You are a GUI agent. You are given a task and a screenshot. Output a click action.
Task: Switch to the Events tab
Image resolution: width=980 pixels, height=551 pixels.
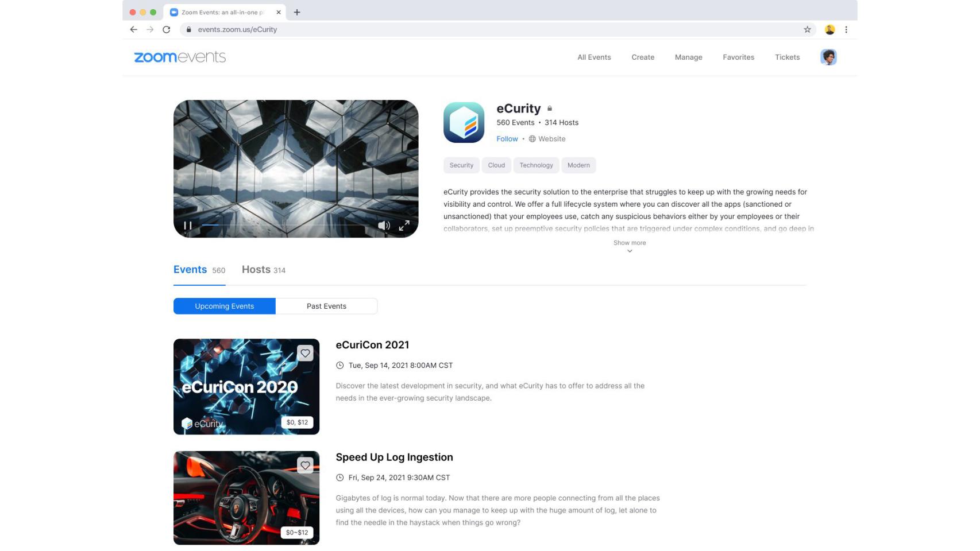(x=190, y=270)
